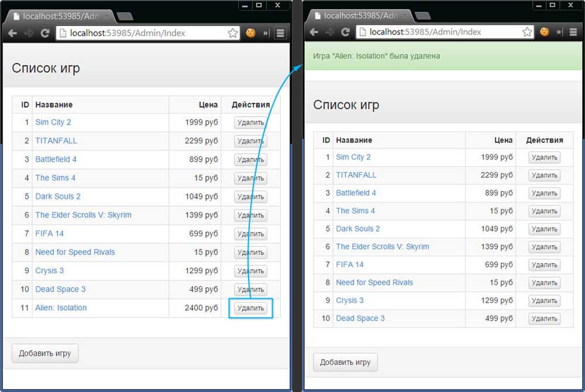Show hidden extensions chevron in right window

point(559,32)
